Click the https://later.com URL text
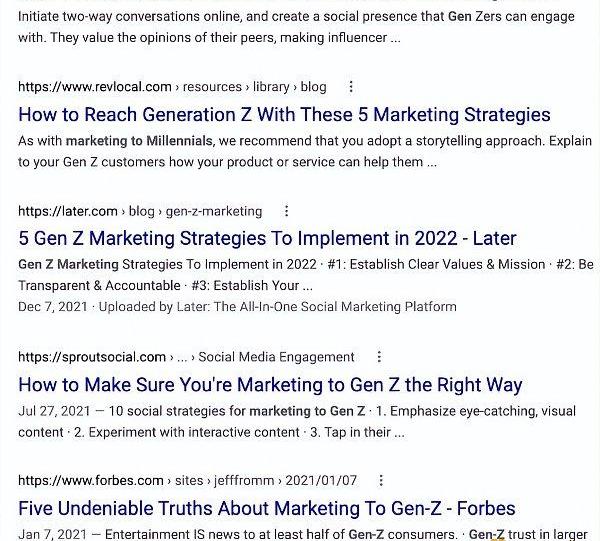Viewport: 600px width, 541px height. click(68, 211)
